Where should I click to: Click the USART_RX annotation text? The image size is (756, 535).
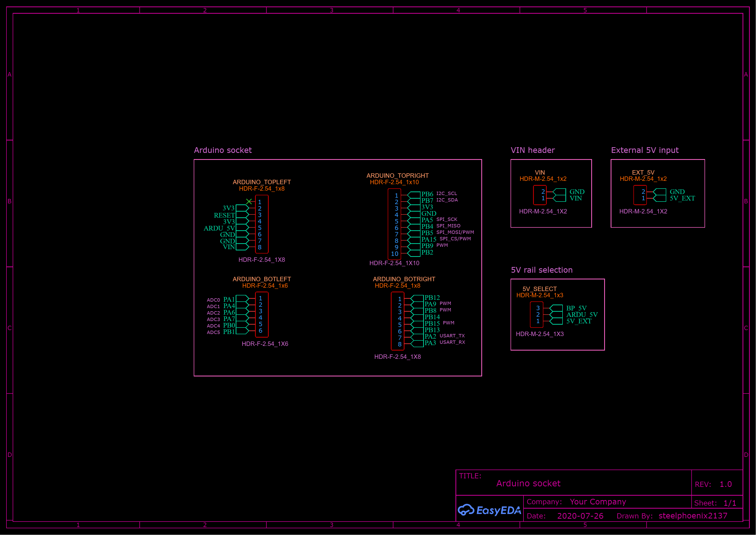click(452, 342)
